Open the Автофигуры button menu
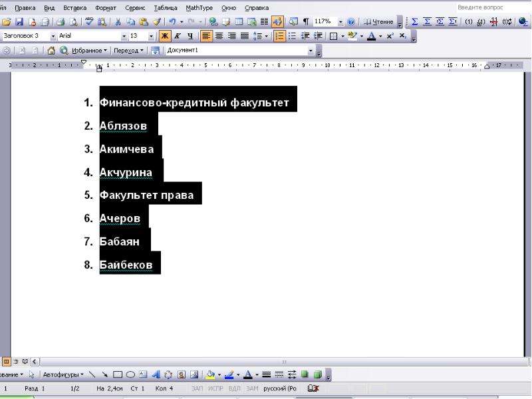Image resolution: width=532 pixels, height=399 pixels. 63,374
